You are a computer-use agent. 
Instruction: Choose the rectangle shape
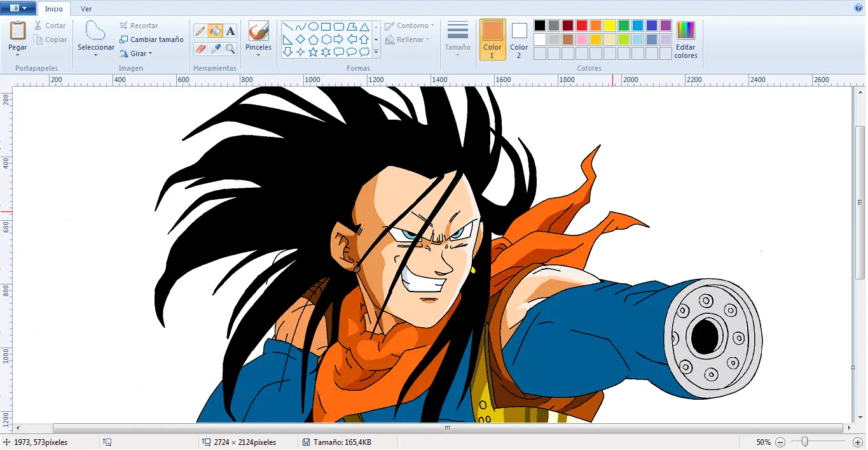click(326, 27)
